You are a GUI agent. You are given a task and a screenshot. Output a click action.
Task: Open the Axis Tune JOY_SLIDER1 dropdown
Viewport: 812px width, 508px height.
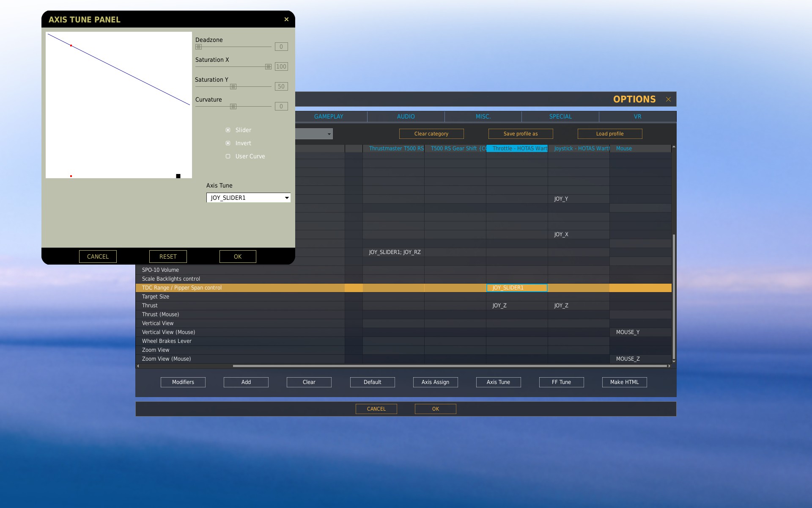point(248,198)
